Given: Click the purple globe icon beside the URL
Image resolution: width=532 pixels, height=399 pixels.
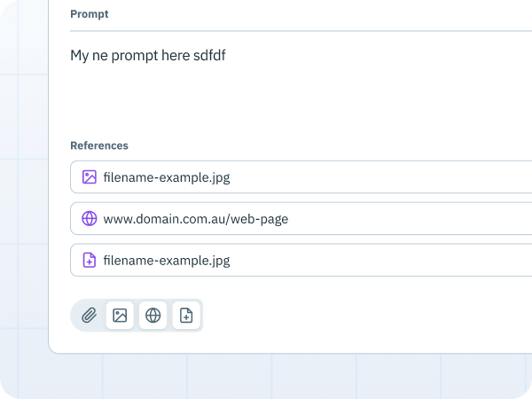Looking at the screenshot, I should [90, 218].
